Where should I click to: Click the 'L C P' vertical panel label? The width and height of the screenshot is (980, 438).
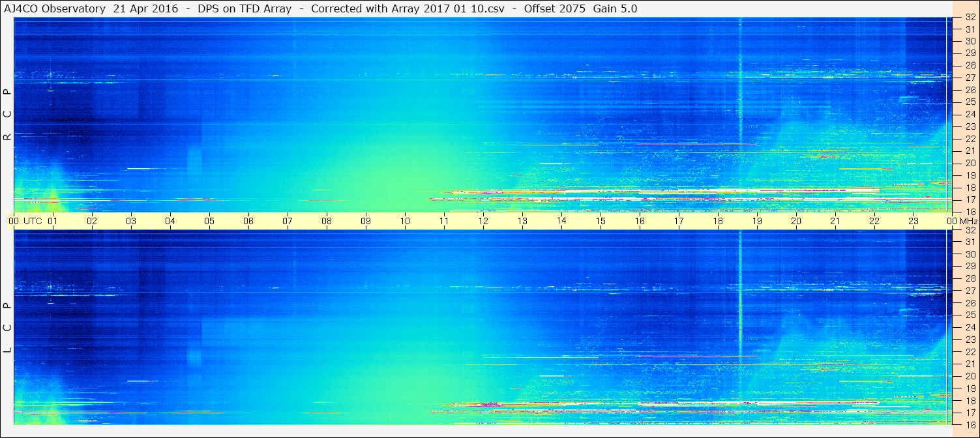(7, 328)
